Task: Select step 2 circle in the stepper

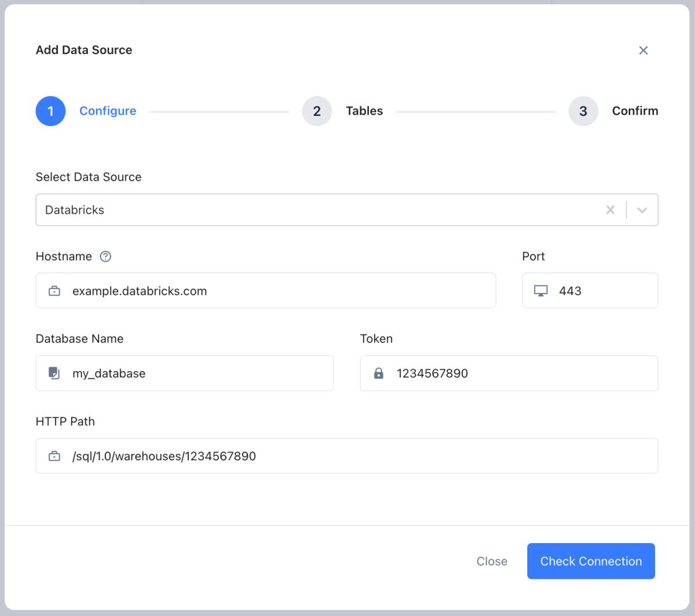Action: (x=317, y=111)
